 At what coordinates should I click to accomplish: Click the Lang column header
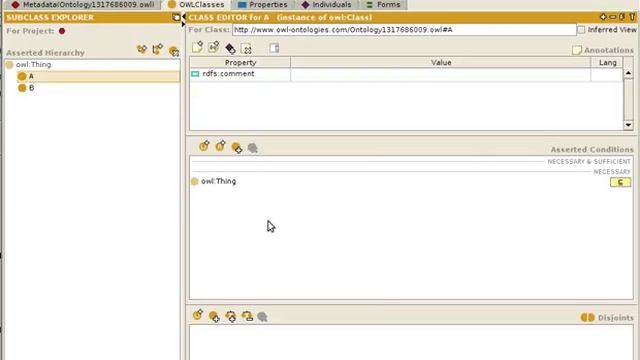click(x=607, y=62)
